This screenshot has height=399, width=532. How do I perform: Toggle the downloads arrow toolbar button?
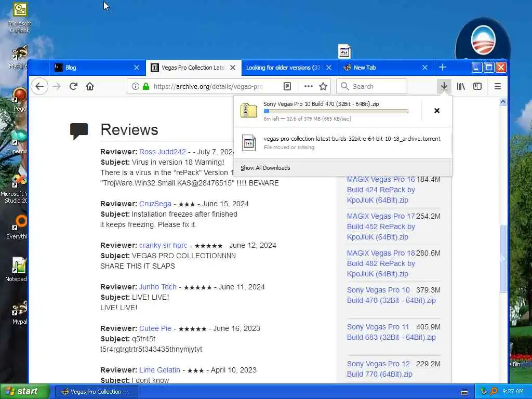pyautogui.click(x=444, y=87)
